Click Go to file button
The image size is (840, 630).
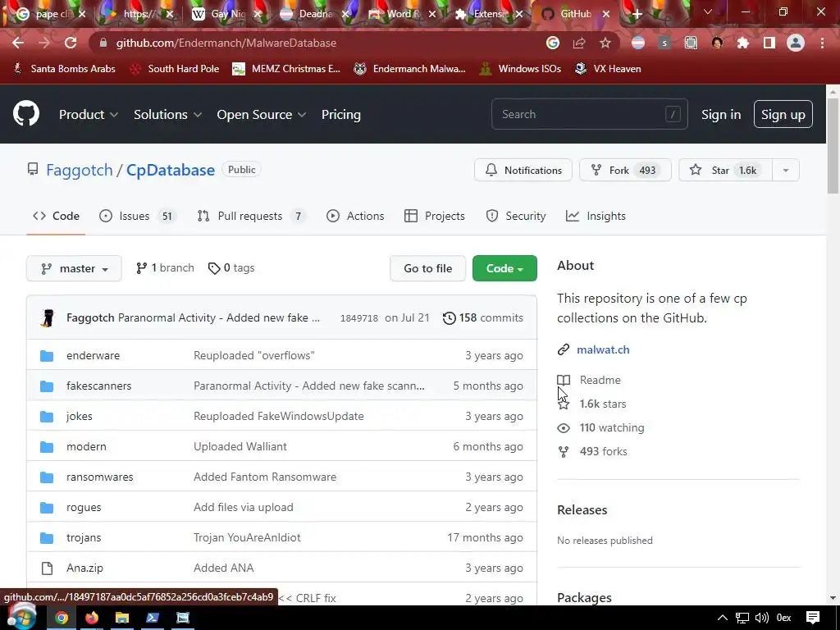pyautogui.click(x=428, y=268)
